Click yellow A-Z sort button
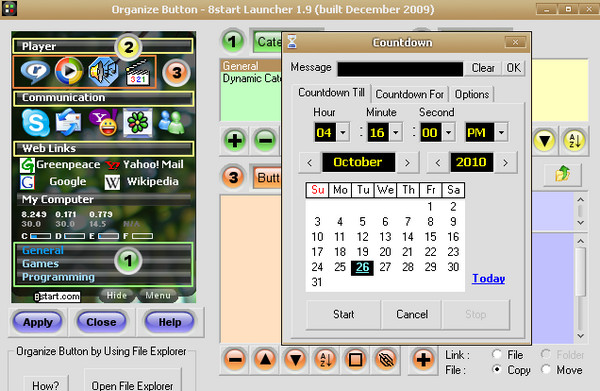This screenshot has height=391, width=600. [x=574, y=141]
